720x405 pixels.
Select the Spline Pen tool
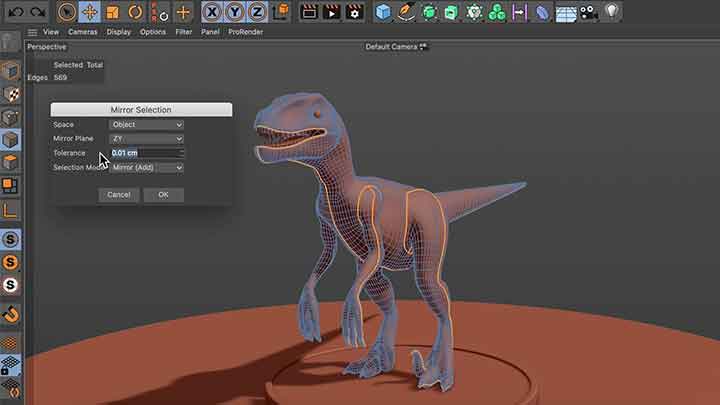(x=406, y=12)
